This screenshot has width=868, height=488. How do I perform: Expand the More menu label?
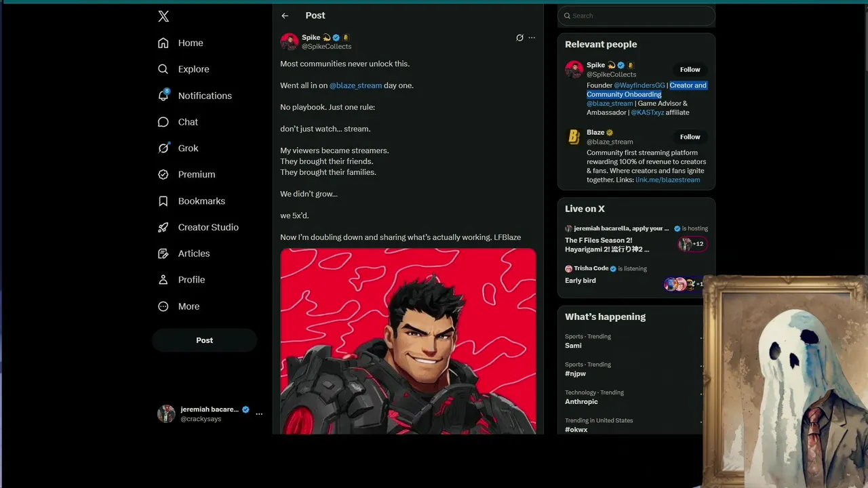[189, 306]
